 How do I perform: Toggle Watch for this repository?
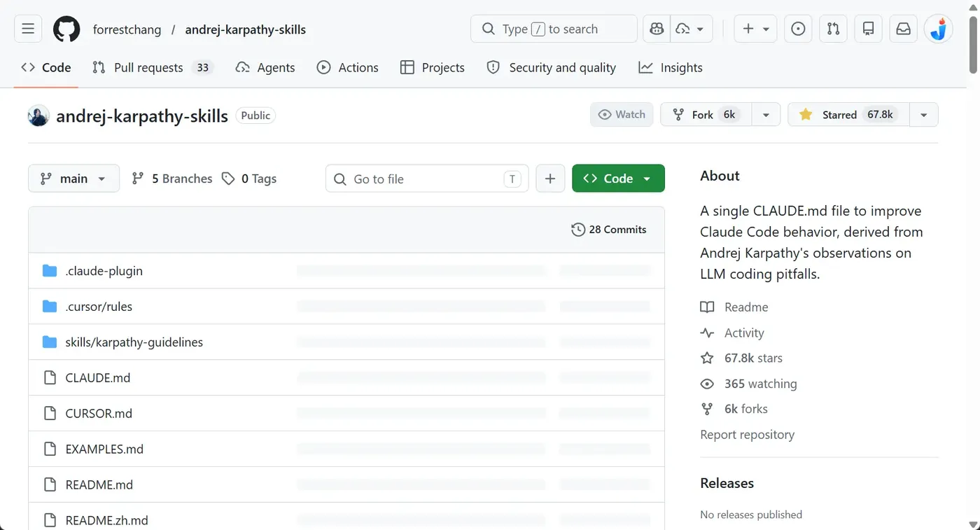coord(622,114)
